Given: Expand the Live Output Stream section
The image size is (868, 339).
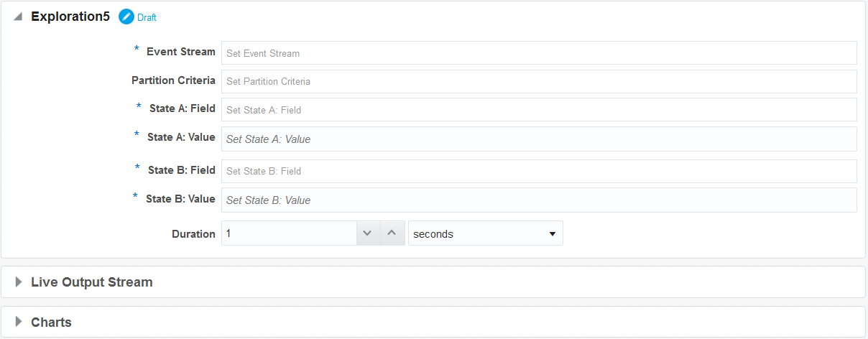Looking at the screenshot, I should pos(19,282).
